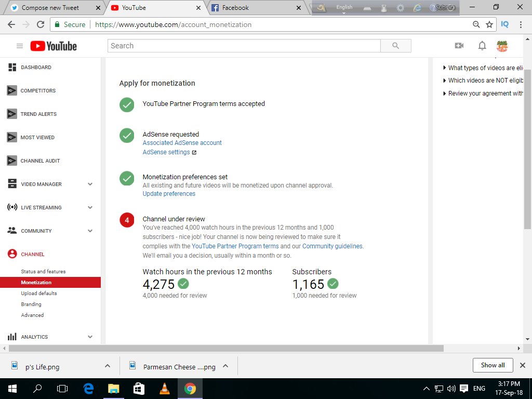Open Windows Start menu
The height and width of the screenshot is (399, 532).
[x=12, y=389]
